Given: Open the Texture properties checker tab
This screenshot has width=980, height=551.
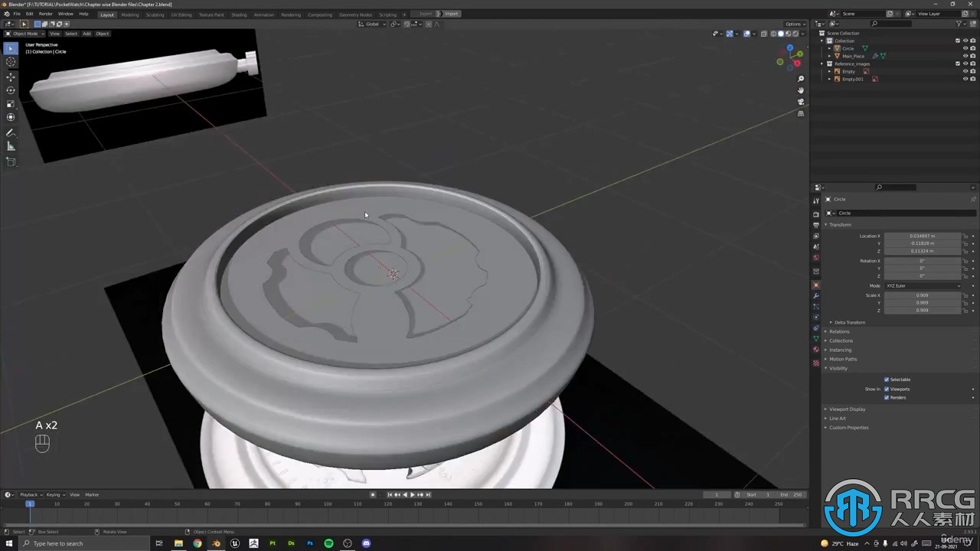Looking at the screenshot, I should coord(816,363).
